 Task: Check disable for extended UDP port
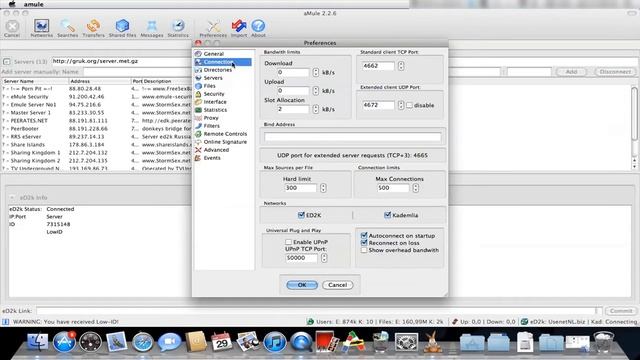[x=409, y=105]
